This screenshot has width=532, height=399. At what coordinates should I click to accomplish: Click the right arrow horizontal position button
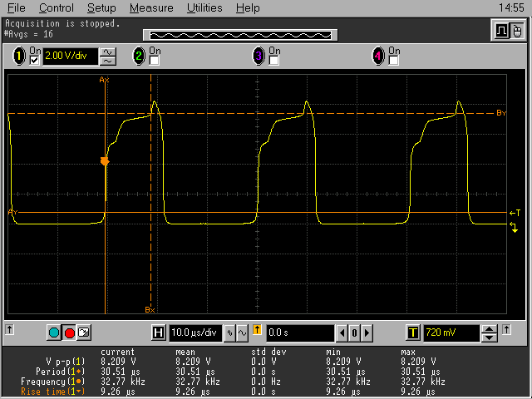(367, 333)
